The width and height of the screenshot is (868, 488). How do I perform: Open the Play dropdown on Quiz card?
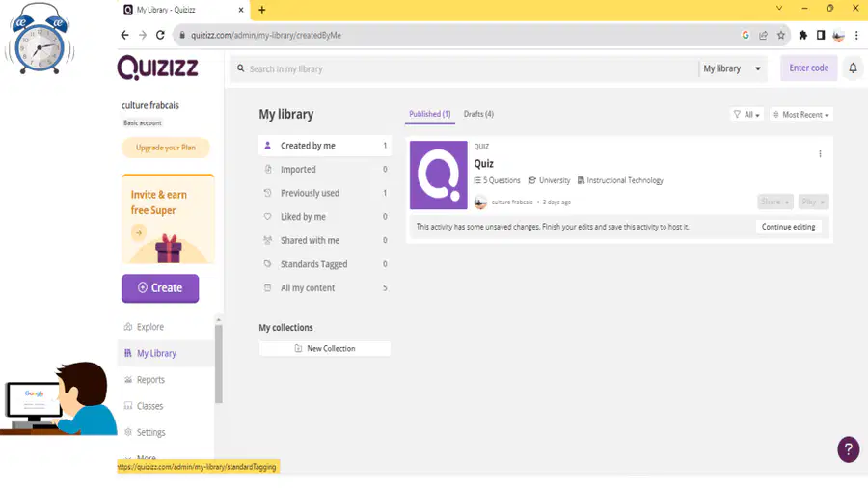813,202
